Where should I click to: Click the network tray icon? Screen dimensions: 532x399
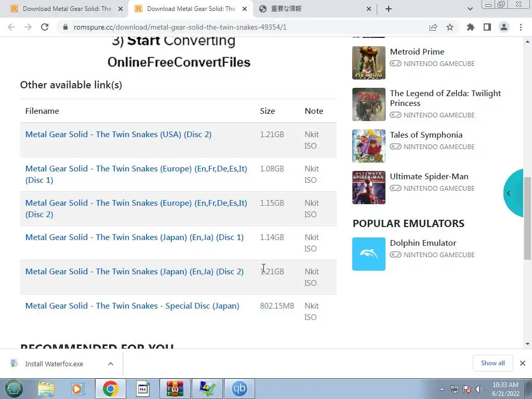pyautogui.click(x=454, y=389)
